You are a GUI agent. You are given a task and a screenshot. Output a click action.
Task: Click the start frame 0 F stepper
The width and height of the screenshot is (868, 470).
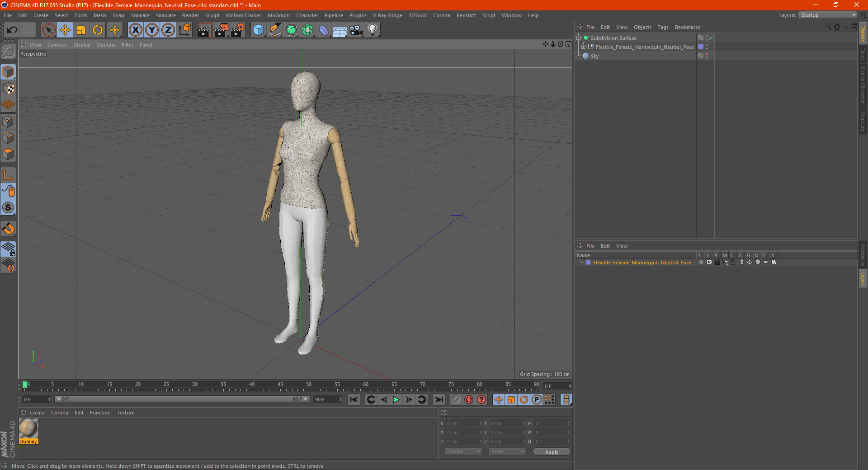point(49,399)
